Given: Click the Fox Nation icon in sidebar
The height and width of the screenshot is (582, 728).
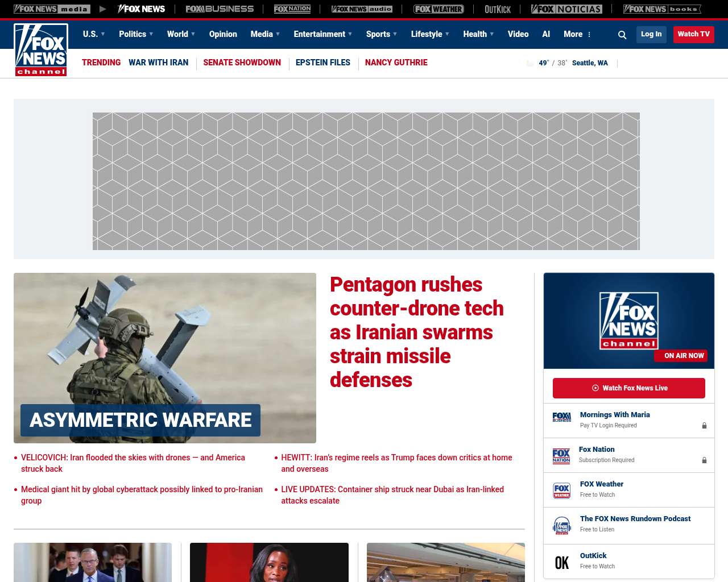Looking at the screenshot, I should tap(561, 456).
